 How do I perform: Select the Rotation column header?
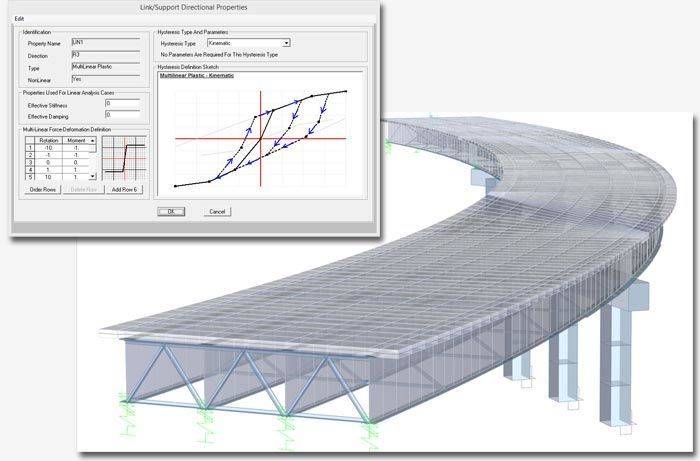[49, 141]
